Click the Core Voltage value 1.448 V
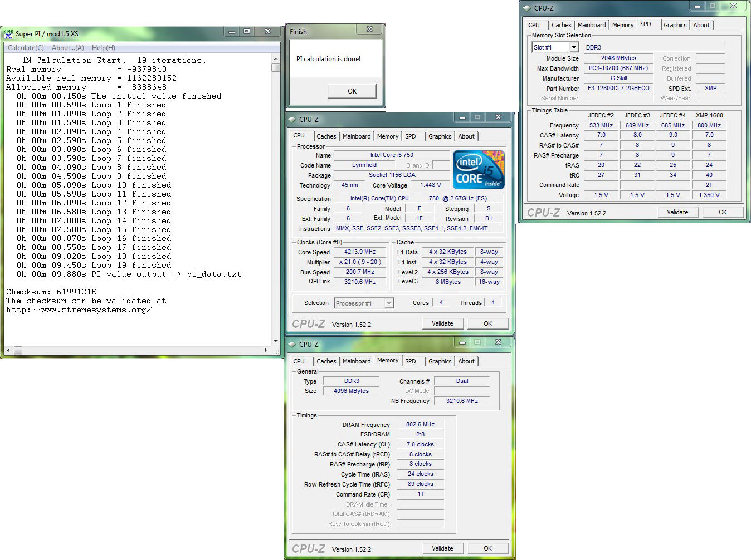751x560 pixels. tap(431, 185)
